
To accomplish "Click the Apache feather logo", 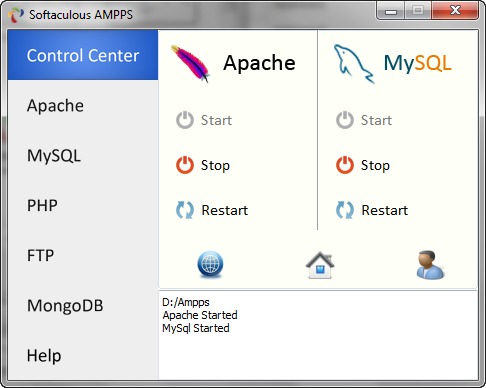I will 190,63.
